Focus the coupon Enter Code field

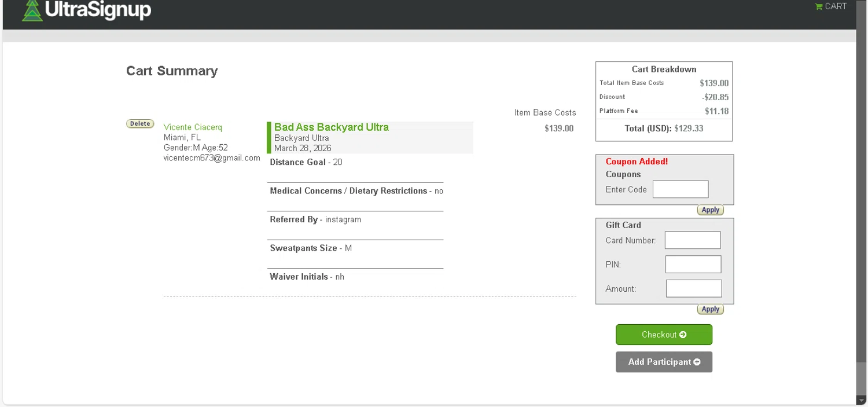[681, 189]
